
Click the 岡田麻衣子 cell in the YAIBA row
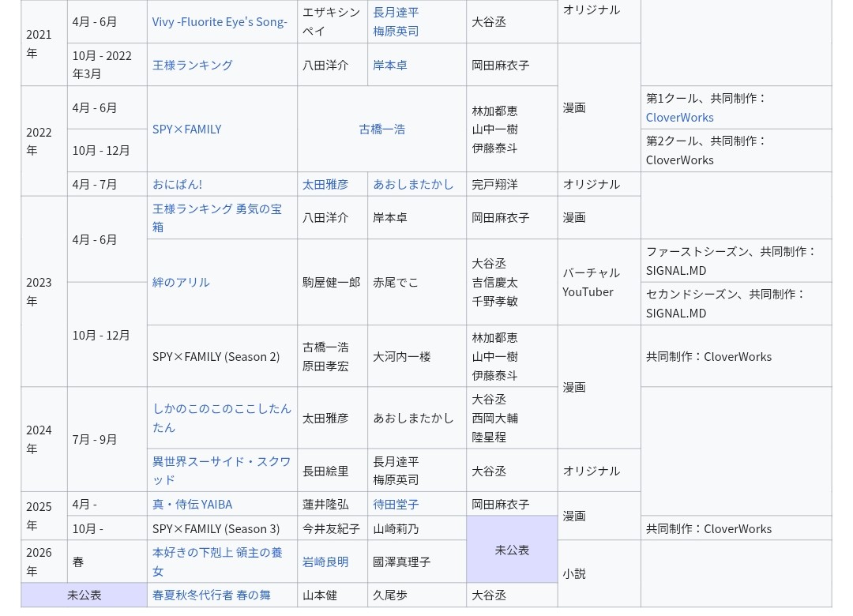click(511, 504)
